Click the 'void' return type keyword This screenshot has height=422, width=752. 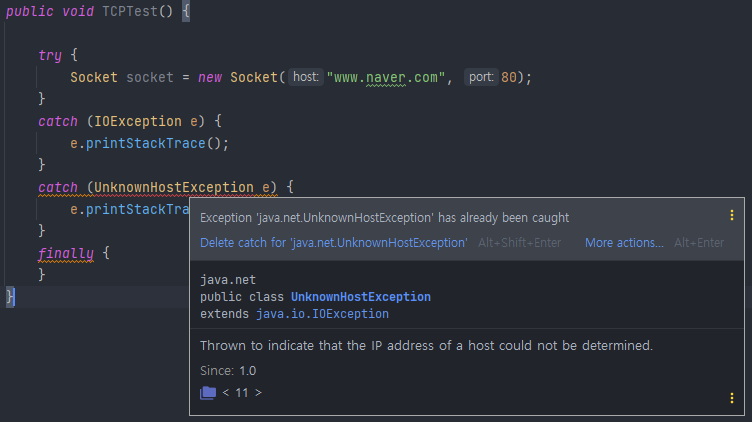click(78, 11)
